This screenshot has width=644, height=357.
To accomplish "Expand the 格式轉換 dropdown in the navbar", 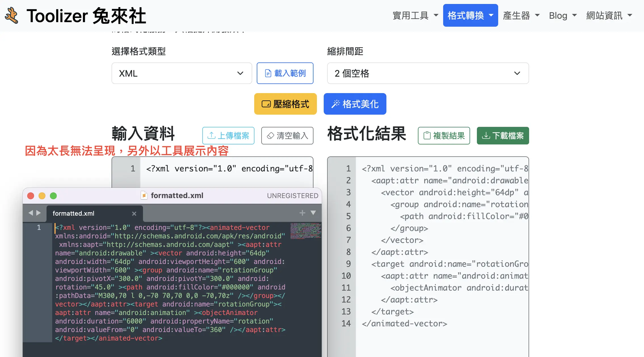I will 470,15.
